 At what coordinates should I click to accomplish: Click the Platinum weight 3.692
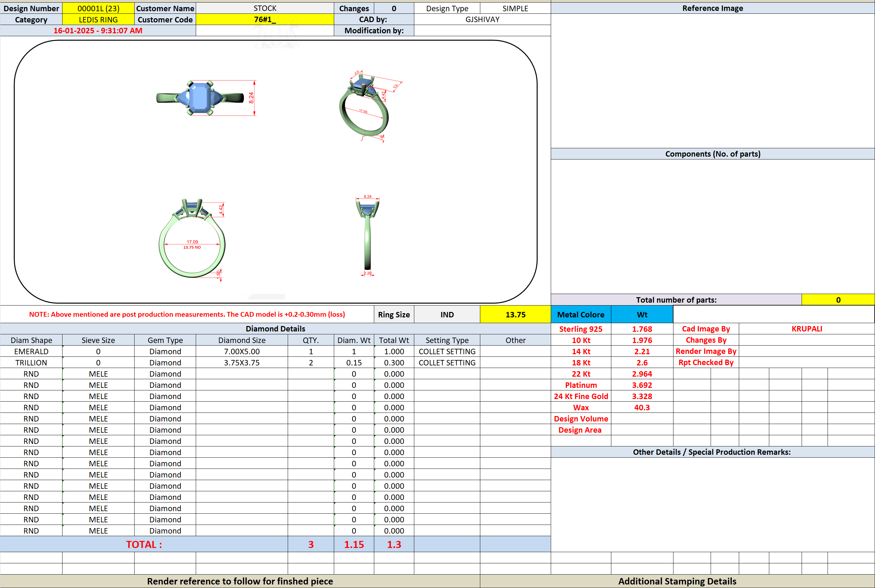tap(642, 385)
